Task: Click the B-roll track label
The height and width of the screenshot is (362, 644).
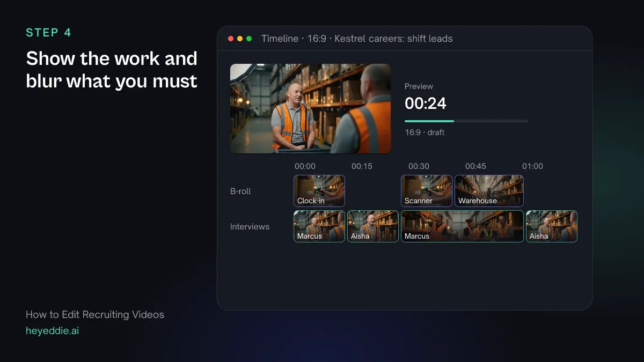Action: [x=240, y=191]
